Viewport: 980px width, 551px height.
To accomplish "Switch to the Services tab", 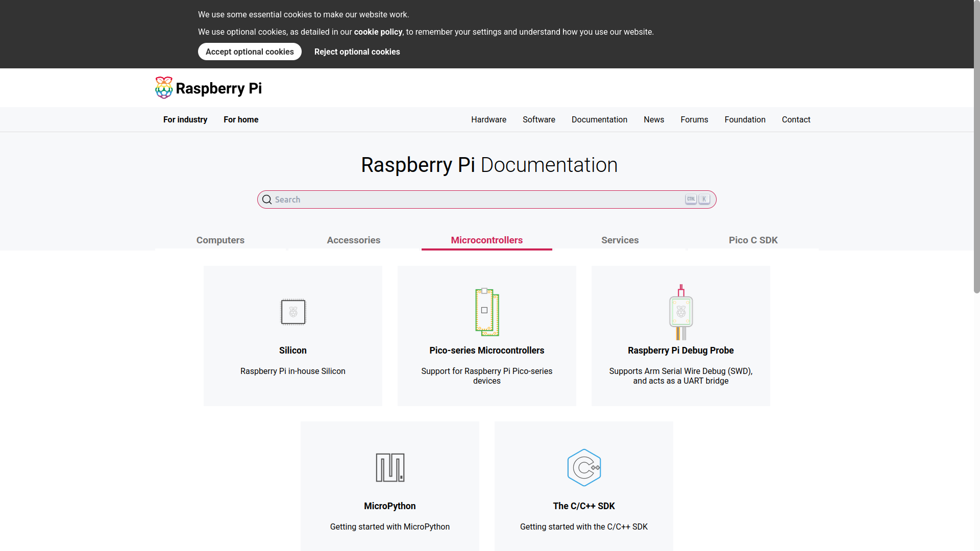I will click(x=620, y=240).
